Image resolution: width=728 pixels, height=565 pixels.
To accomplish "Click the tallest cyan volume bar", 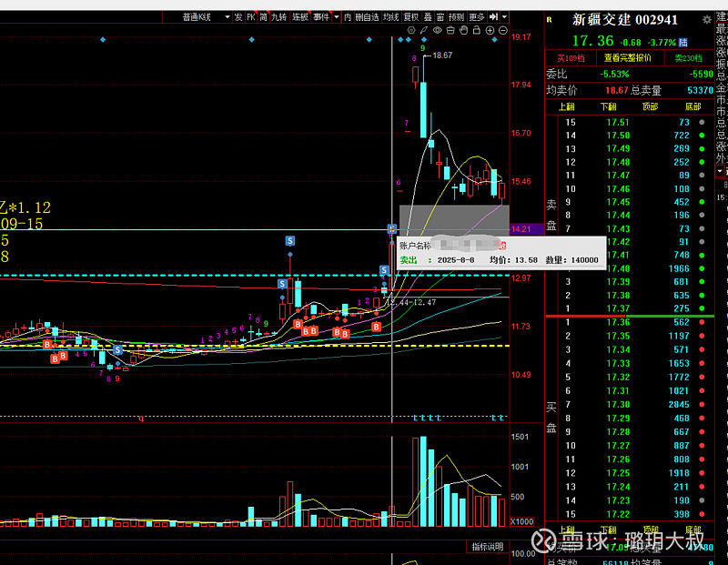I will 423,481.
